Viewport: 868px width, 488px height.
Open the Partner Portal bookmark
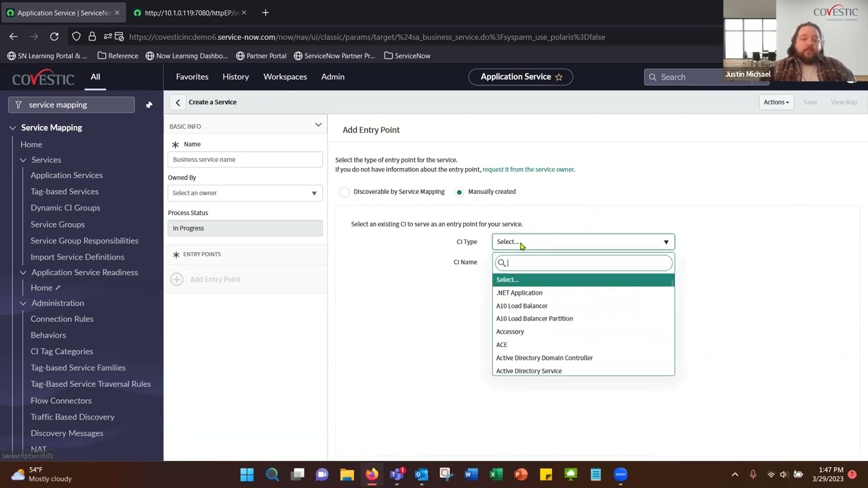point(261,56)
